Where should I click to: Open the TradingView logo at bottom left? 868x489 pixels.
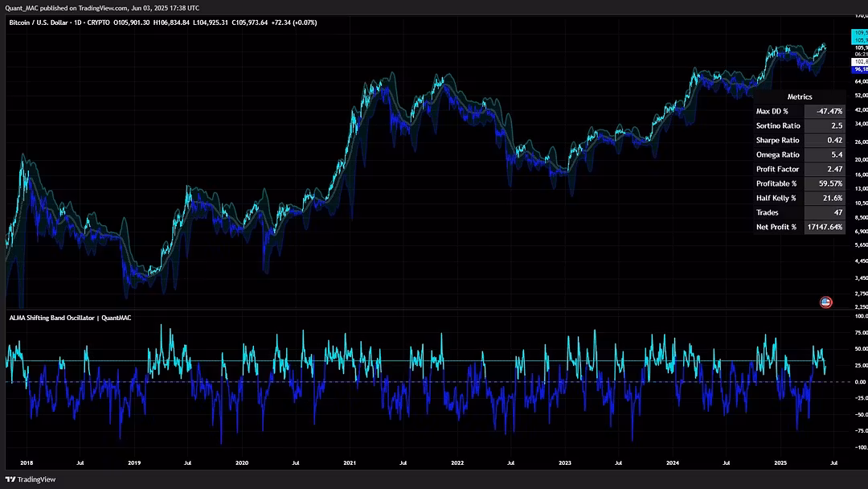coord(31,479)
